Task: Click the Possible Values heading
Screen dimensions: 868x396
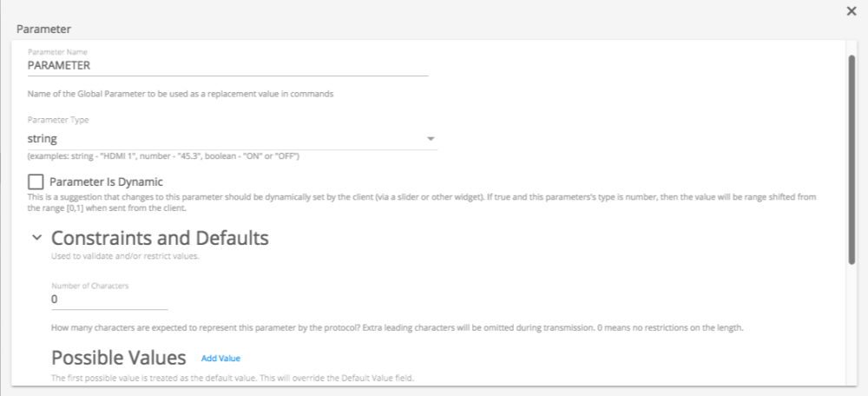Action: [x=119, y=358]
